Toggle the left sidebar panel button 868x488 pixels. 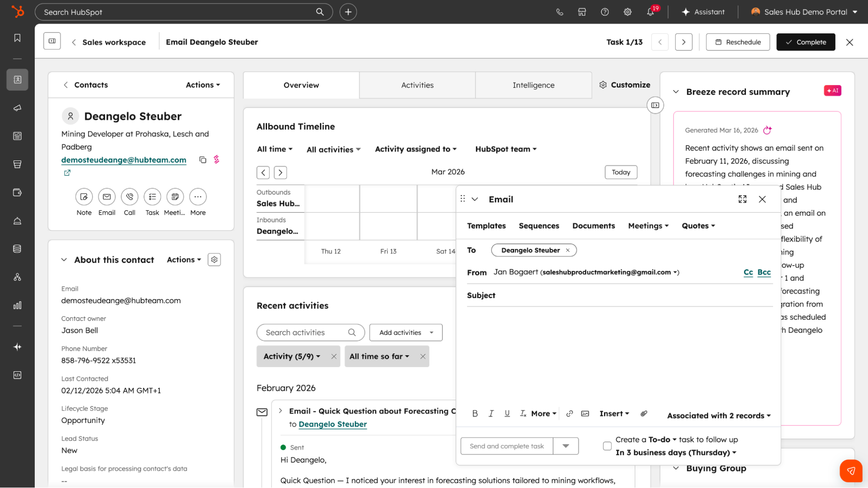pos(52,42)
